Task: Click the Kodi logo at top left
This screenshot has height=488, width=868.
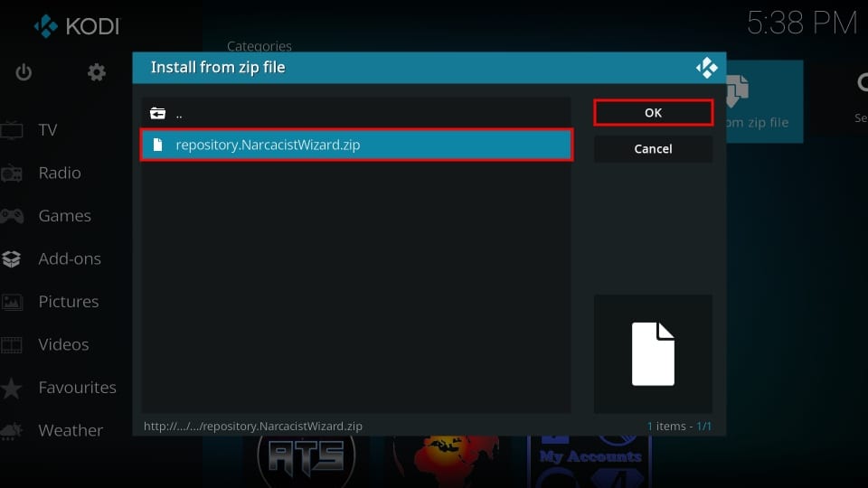Action: (x=76, y=26)
